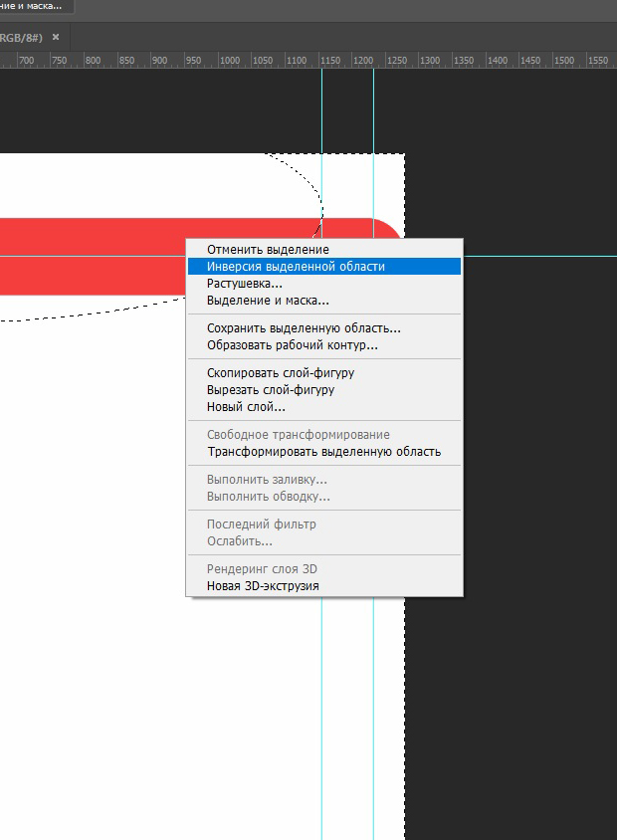Screen dimensions: 617x840
Task: Select "Образовать рабочий контур..." option
Action: coord(292,345)
